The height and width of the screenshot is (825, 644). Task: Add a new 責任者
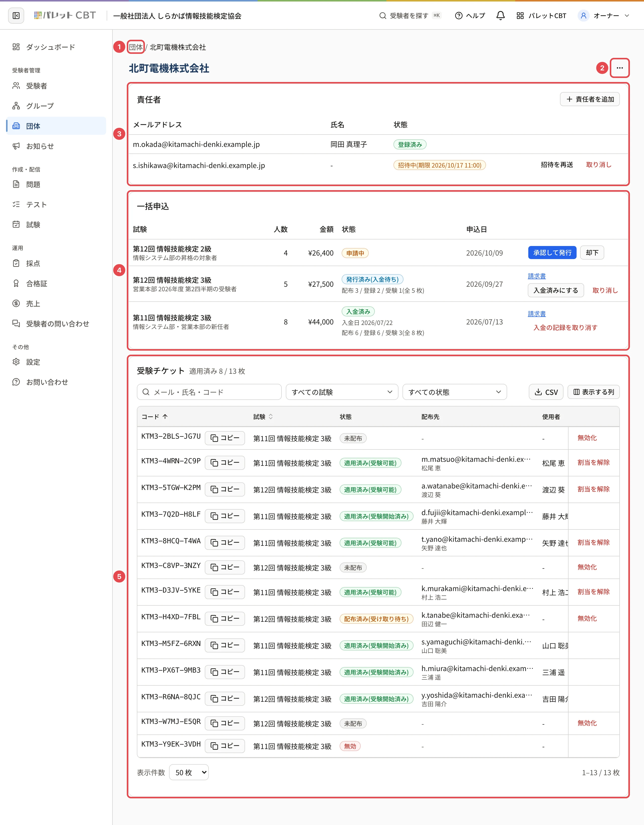coord(590,99)
